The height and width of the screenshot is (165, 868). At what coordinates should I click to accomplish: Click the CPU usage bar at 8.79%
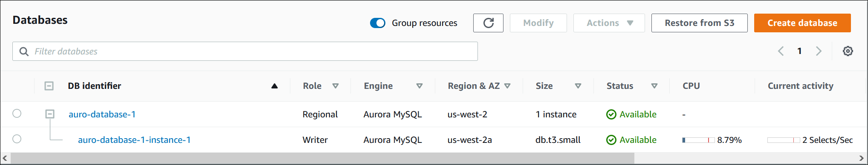pos(698,140)
